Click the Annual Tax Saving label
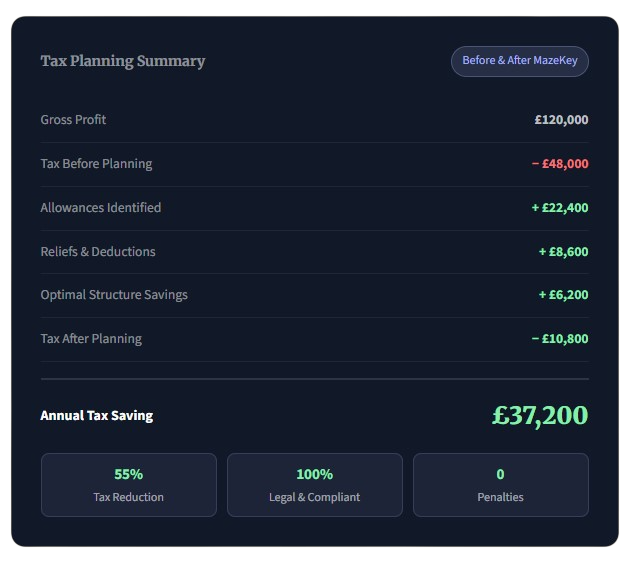 (x=97, y=415)
